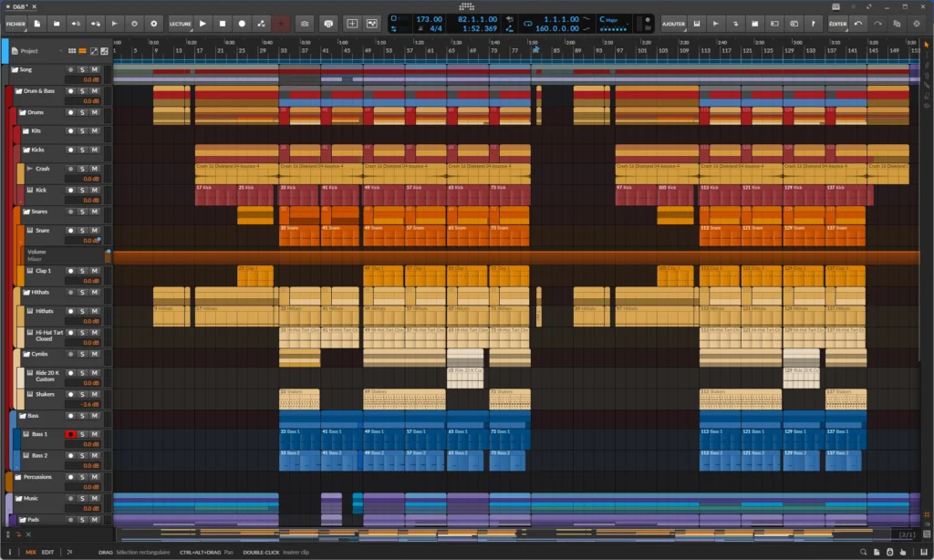The height and width of the screenshot is (560, 934).
Task: Mute the Snare track
Action: (93, 230)
